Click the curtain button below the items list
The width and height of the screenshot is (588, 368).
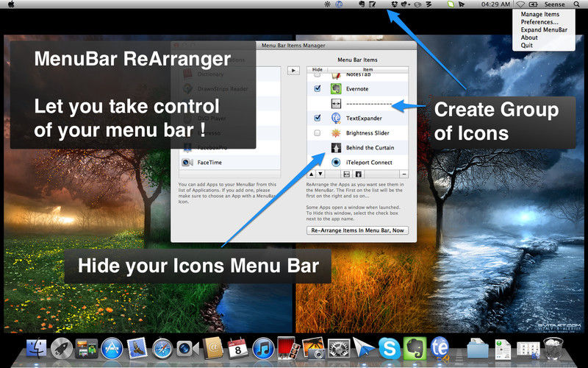point(359,174)
